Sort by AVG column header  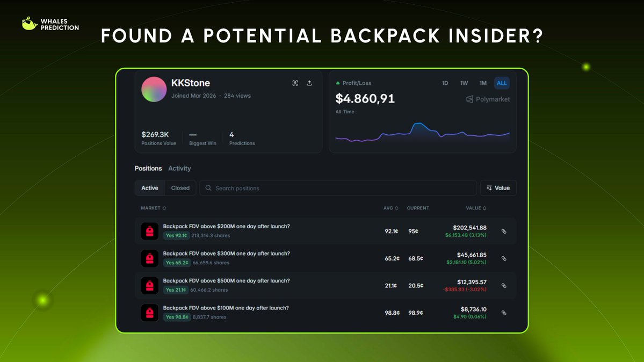click(x=391, y=208)
